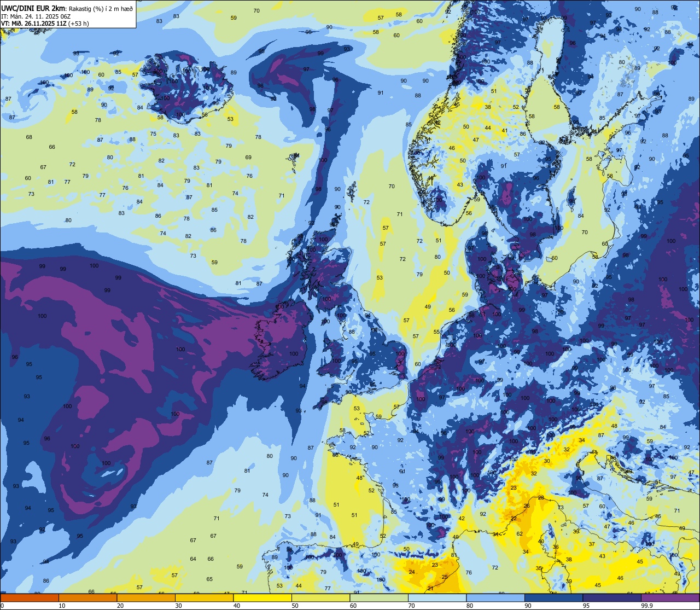Click the legend tick label '40'

point(237,605)
